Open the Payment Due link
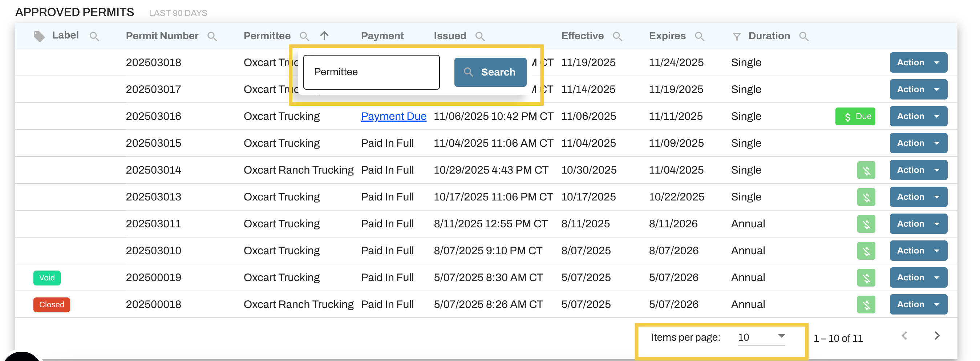 [x=393, y=117]
